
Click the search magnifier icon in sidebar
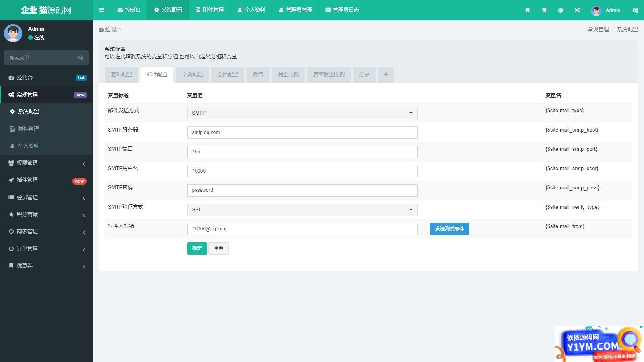pyautogui.click(x=80, y=58)
